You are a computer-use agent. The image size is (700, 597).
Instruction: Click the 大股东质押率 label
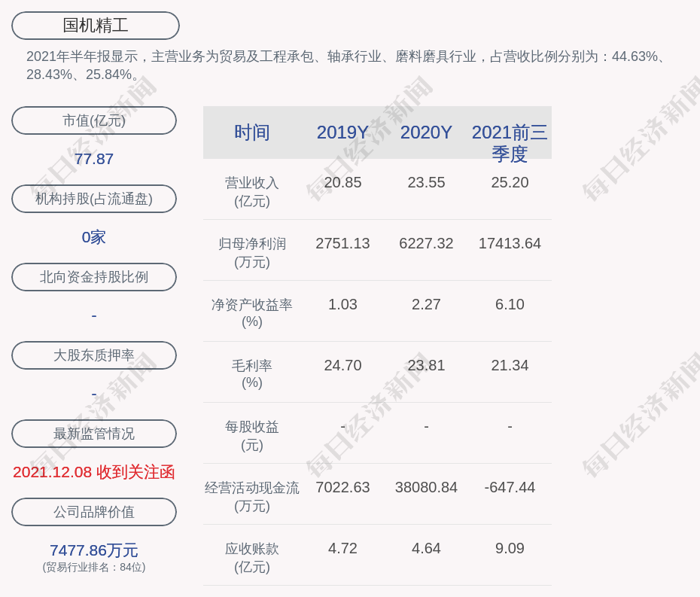coord(94,355)
